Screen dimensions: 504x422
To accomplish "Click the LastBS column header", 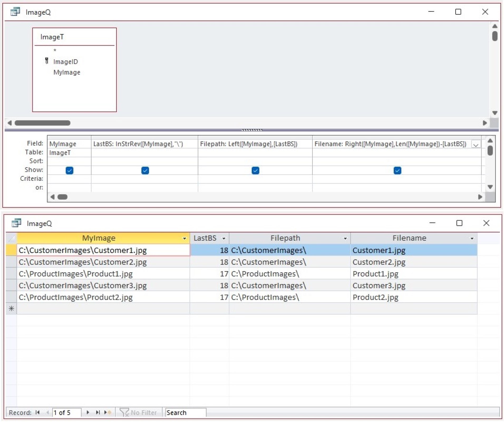I will 205,238.
